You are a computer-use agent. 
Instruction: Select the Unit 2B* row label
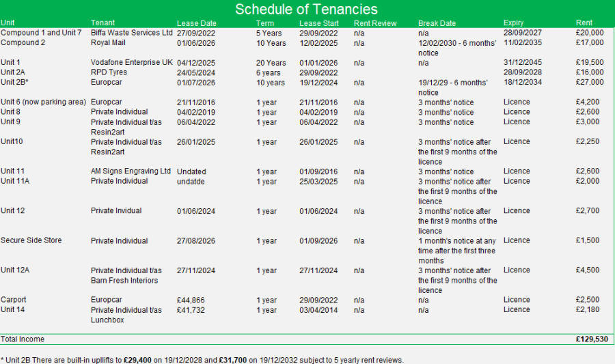pyautogui.click(x=14, y=82)
